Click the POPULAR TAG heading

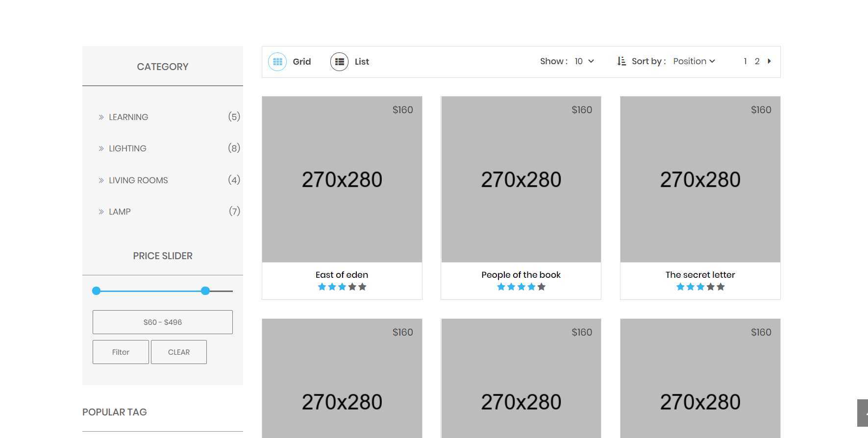coord(115,412)
